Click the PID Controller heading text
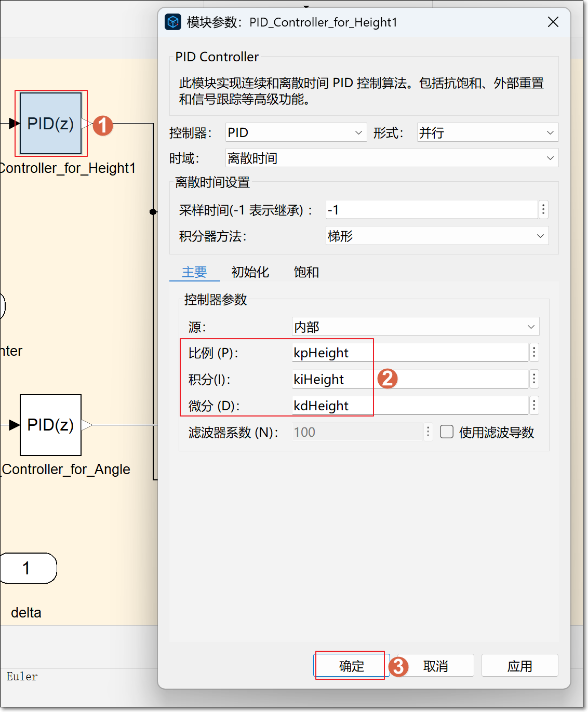 point(217,57)
